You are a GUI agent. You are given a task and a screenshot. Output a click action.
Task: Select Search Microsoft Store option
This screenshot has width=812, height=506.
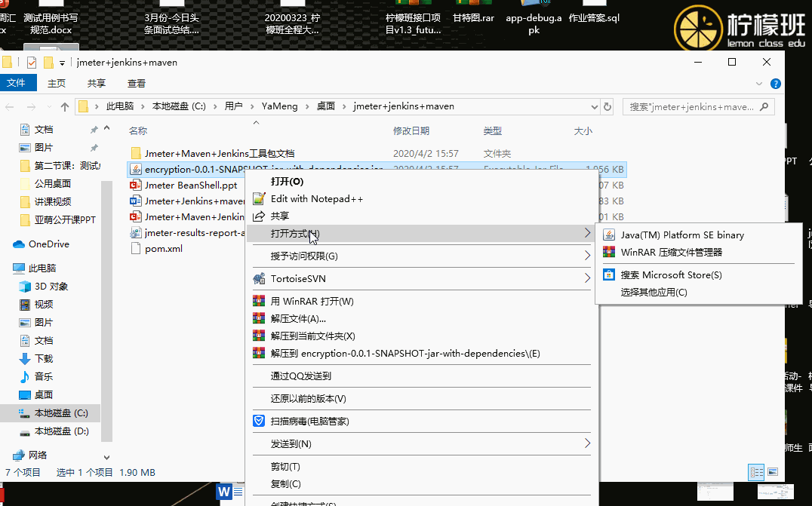671,275
